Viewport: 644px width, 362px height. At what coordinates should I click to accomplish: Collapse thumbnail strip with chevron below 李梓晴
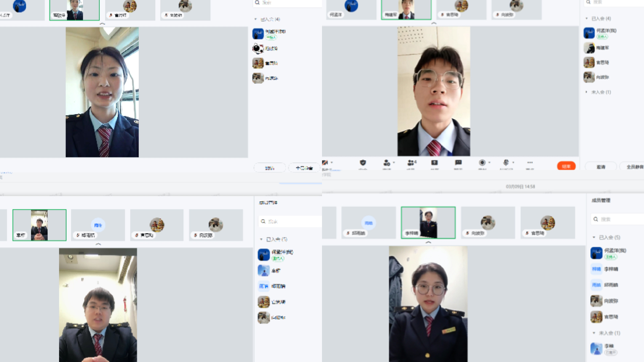(428, 242)
